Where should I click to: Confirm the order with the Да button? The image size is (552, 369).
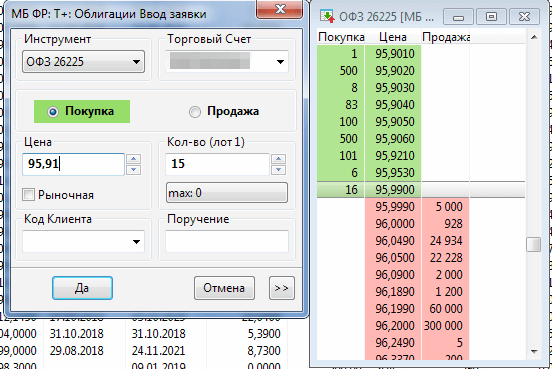click(82, 288)
